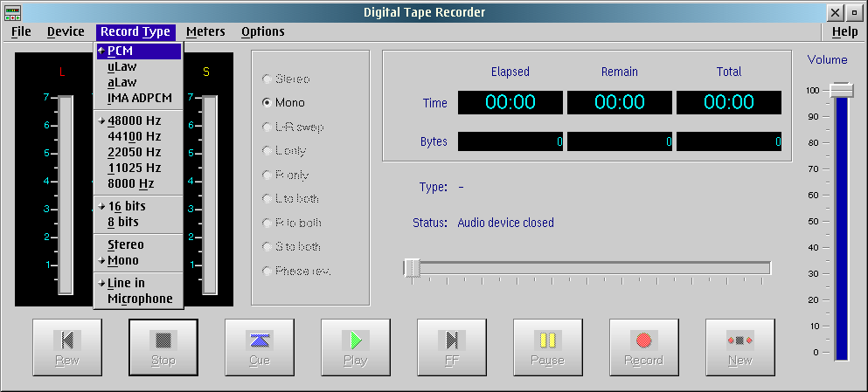Image resolution: width=868 pixels, height=392 pixels.
Task: Click the playback position slider thumb
Action: point(413,268)
